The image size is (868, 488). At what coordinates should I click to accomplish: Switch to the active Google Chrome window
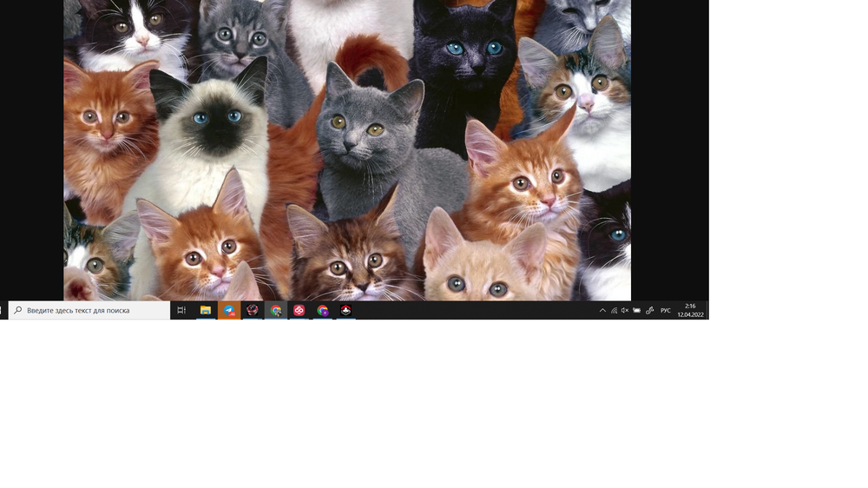click(276, 310)
